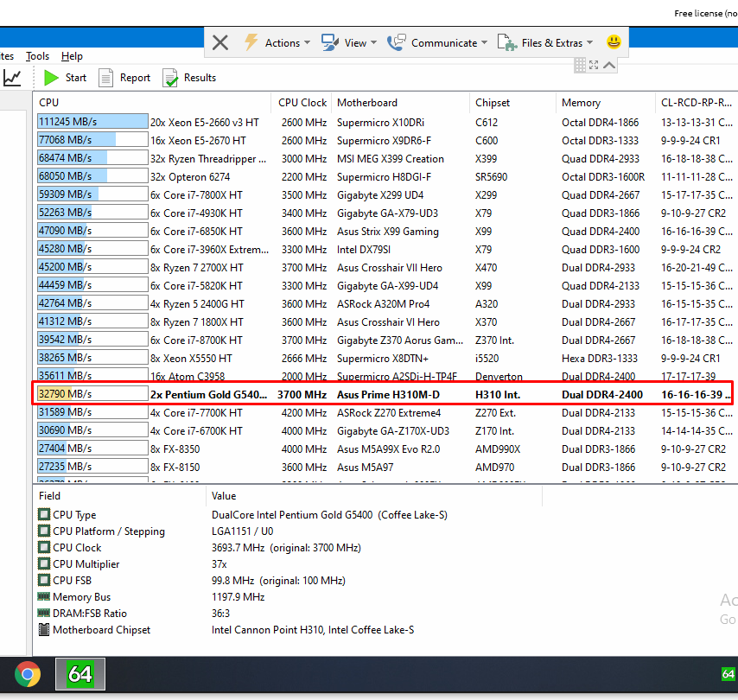The image size is (738, 700).
Task: Select the 77068 MB/s result bar
Action: (x=92, y=140)
